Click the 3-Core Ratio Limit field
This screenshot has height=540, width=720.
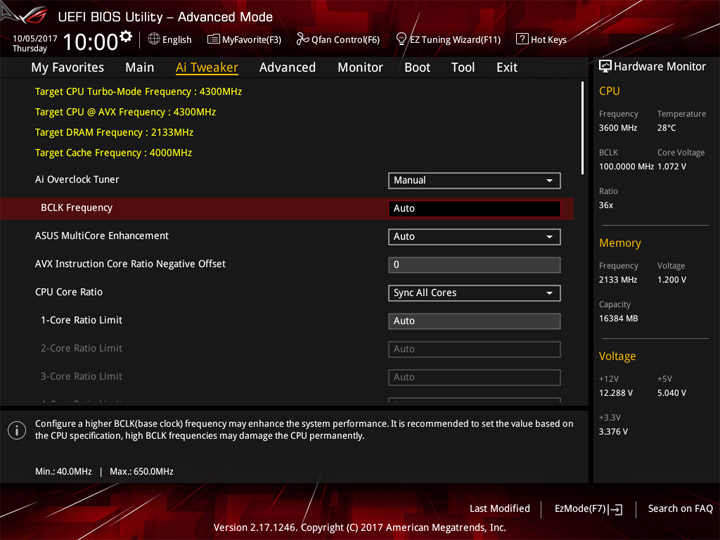coord(474,377)
